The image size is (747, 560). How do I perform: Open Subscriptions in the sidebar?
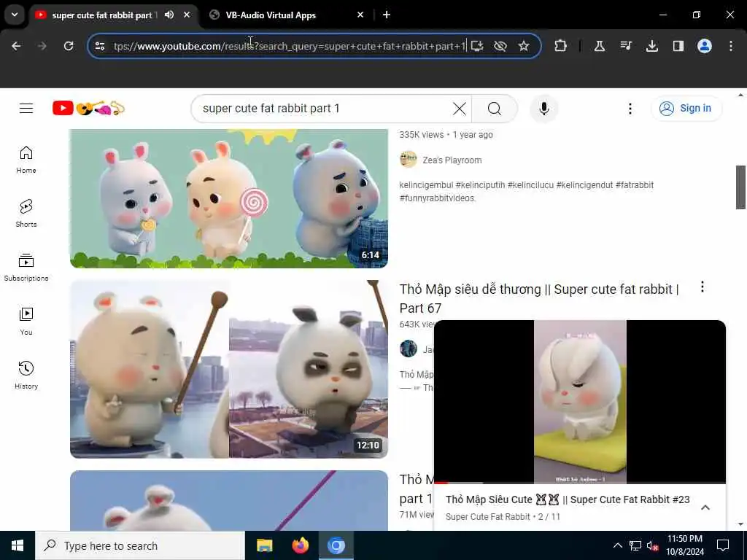coord(26,267)
